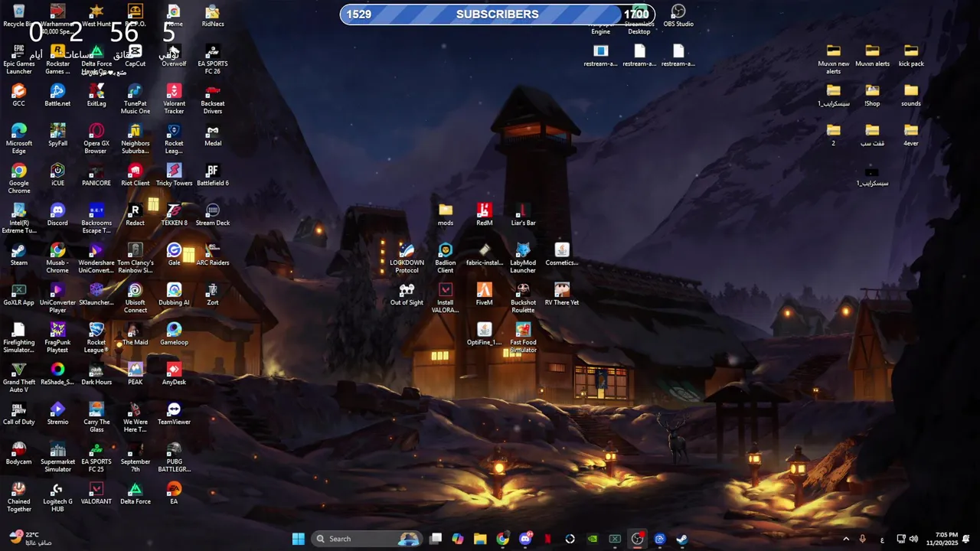The image size is (980, 551).
Task: Launch iCUE from the desktop
Action: pyautogui.click(x=57, y=174)
